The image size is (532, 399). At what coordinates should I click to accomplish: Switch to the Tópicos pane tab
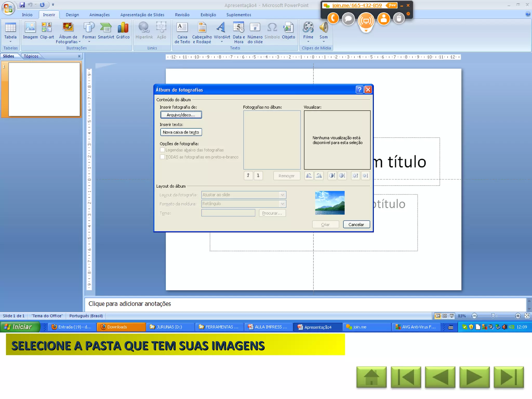pos(31,56)
